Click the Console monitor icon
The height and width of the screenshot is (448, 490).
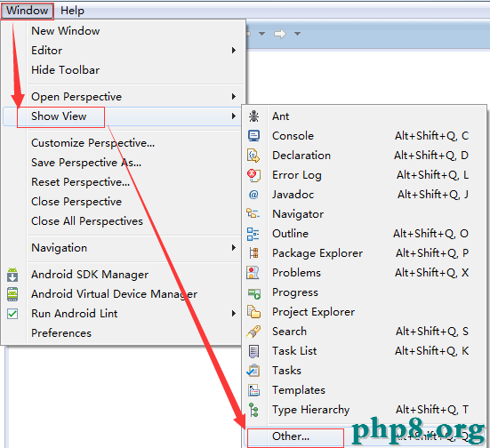point(253,136)
